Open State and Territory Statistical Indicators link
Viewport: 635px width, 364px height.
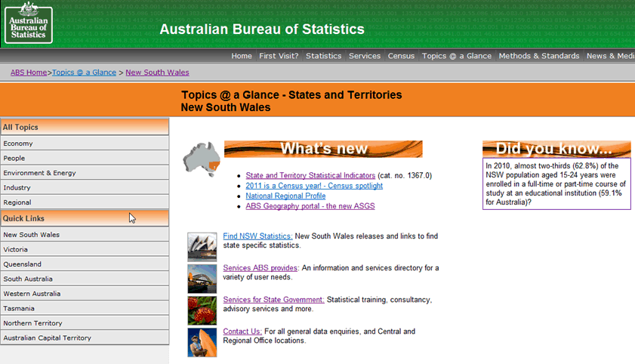[310, 175]
